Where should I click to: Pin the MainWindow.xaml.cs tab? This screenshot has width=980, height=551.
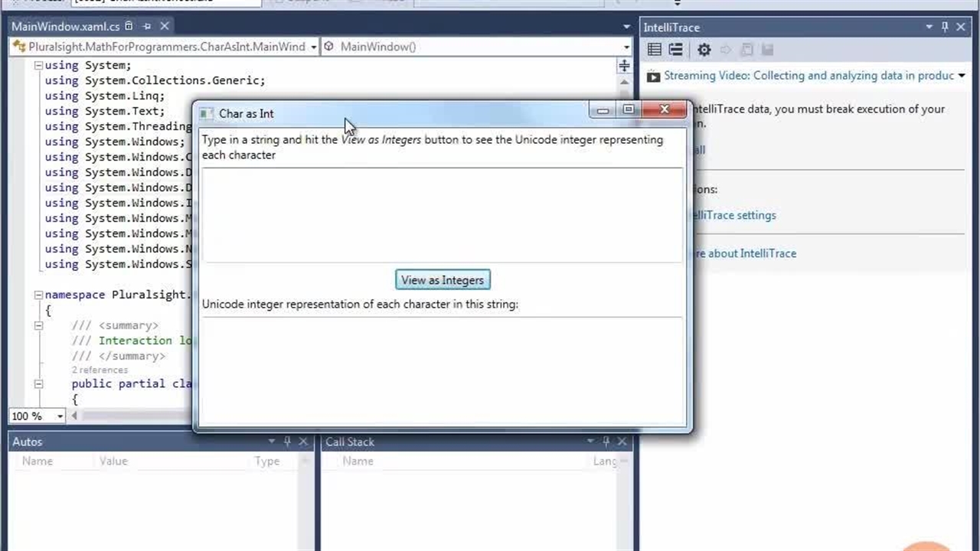pyautogui.click(x=146, y=27)
